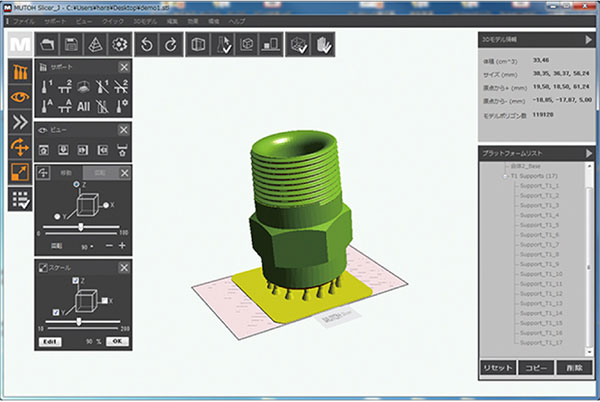This screenshot has width=600, height=402.
Task: Click the hand icon in top toolbar
Action: pos(324,44)
